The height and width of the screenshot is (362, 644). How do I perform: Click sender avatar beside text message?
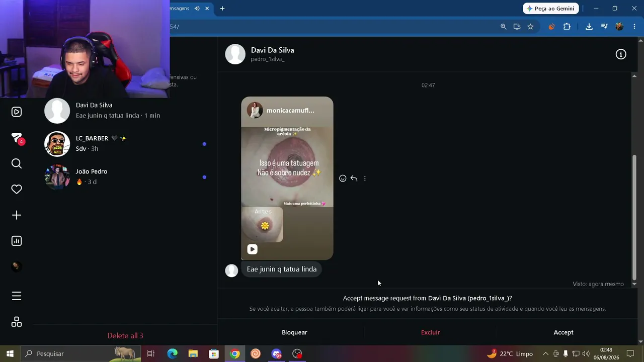231,270
